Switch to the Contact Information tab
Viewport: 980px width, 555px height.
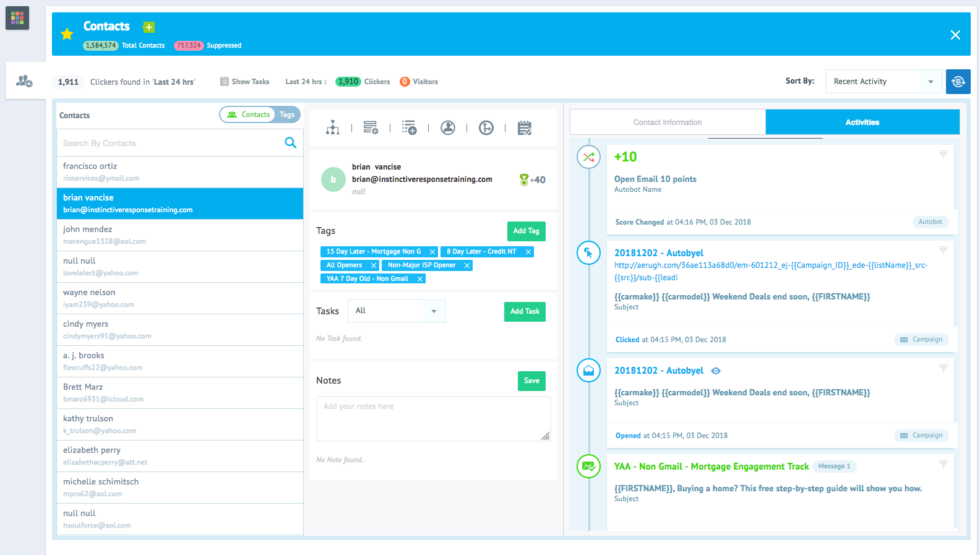668,123
